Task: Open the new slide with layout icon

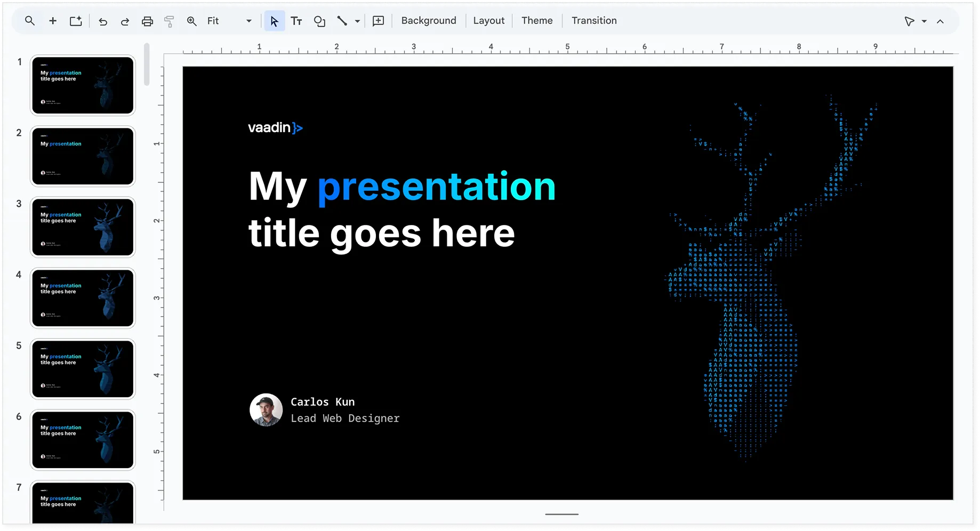Action: (x=76, y=21)
